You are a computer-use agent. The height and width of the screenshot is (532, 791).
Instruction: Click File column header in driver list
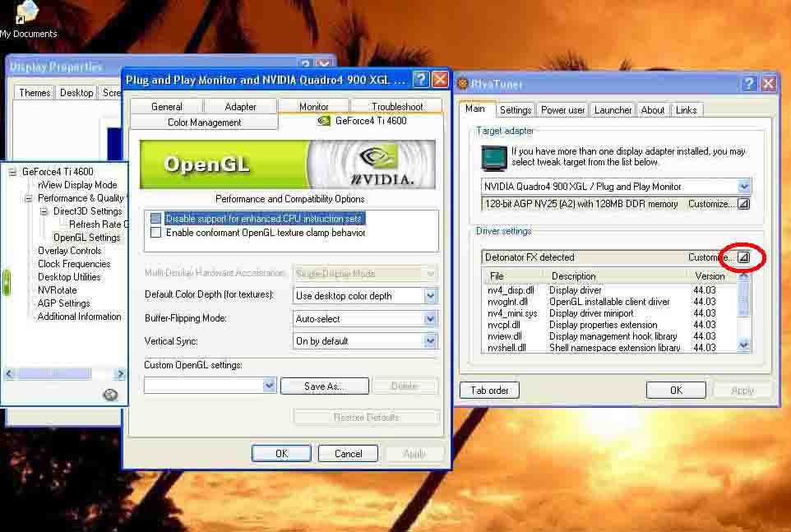coord(514,276)
